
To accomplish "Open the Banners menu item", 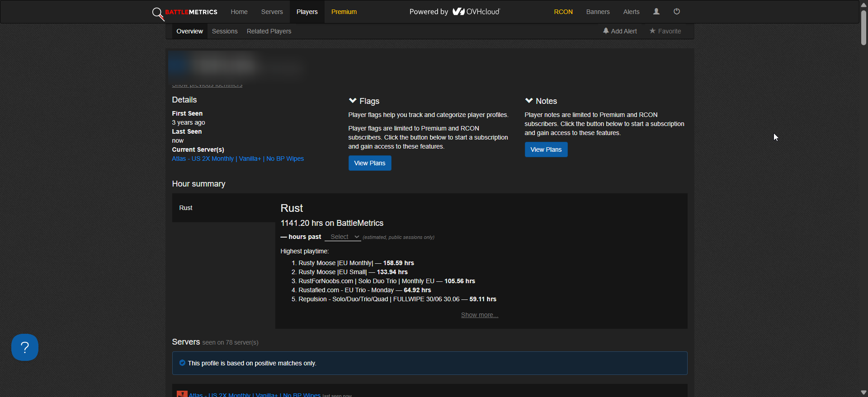I will pyautogui.click(x=598, y=12).
